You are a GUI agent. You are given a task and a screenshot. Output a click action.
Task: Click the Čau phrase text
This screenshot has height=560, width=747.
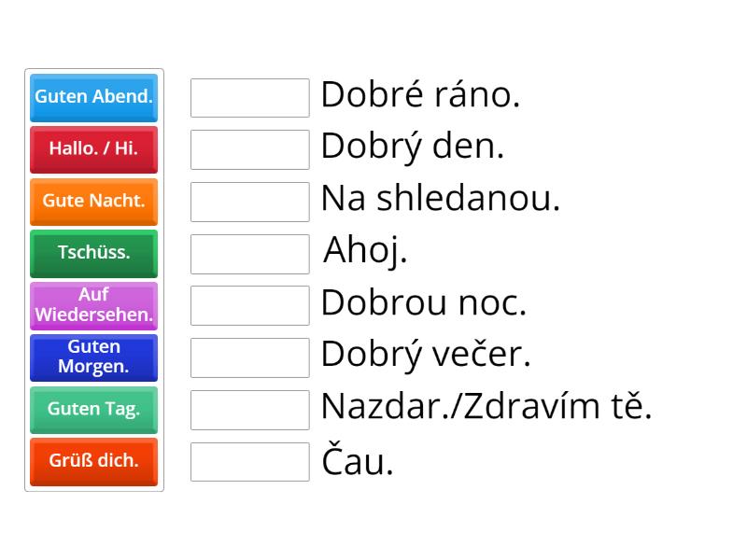(358, 461)
